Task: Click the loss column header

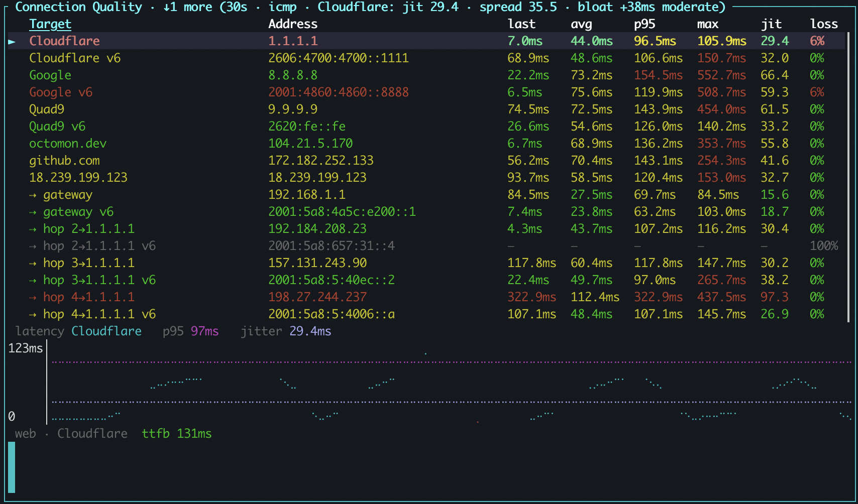Action: click(x=824, y=24)
